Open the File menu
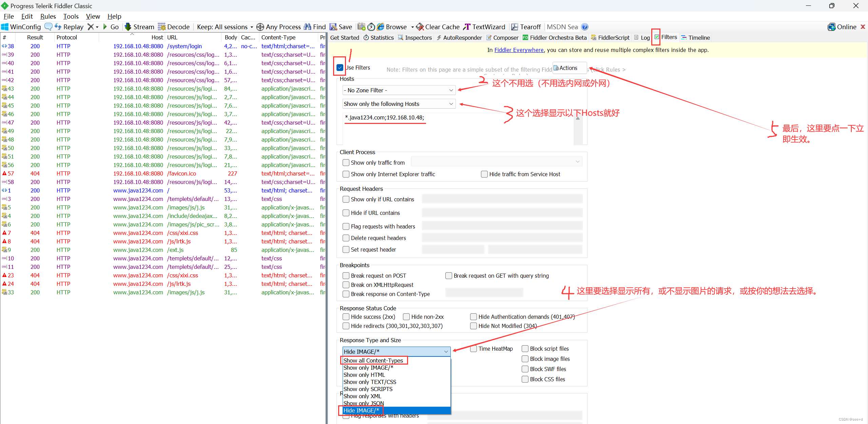This screenshot has height=424, width=868. 9,16
